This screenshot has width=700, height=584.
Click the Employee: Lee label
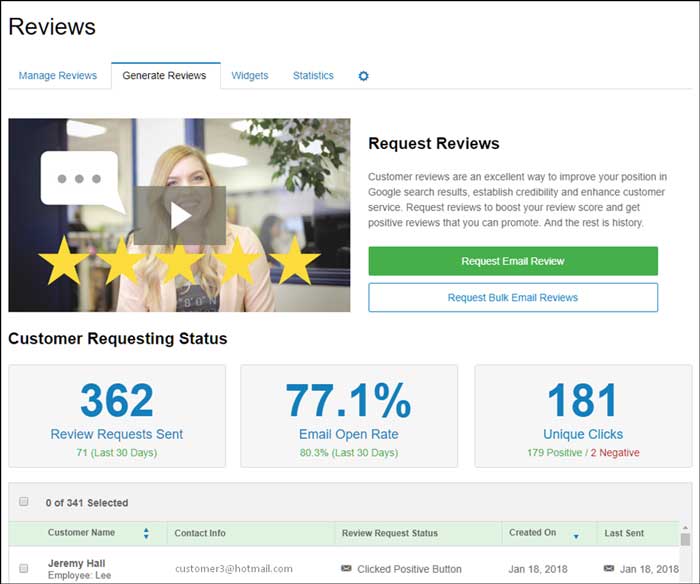[x=79, y=575]
